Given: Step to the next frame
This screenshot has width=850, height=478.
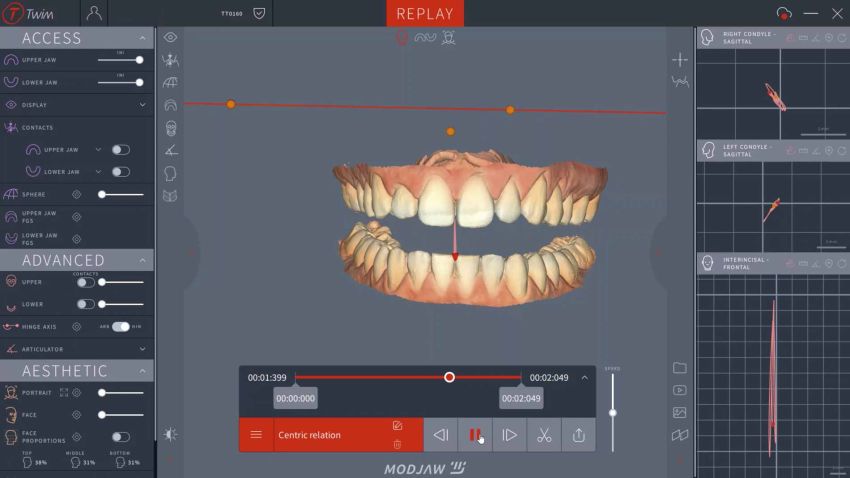Looking at the screenshot, I should click(x=509, y=435).
